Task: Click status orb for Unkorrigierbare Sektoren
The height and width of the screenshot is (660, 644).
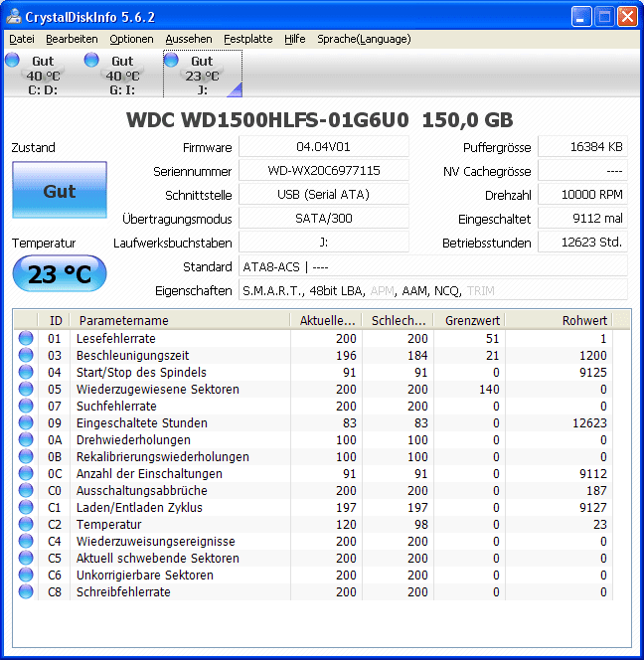Action: click(x=26, y=575)
